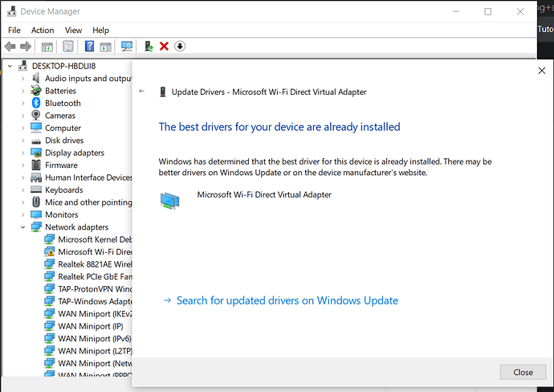Open the Action menu

coord(43,30)
